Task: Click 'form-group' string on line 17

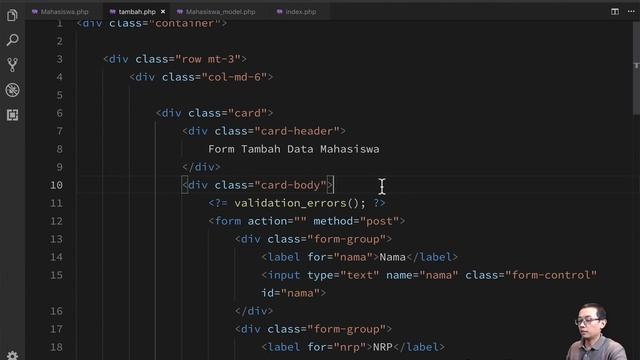Action: pyautogui.click(x=346, y=329)
